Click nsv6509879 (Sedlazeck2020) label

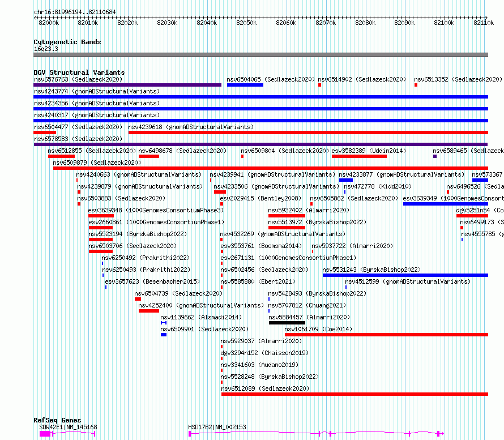click(97, 163)
